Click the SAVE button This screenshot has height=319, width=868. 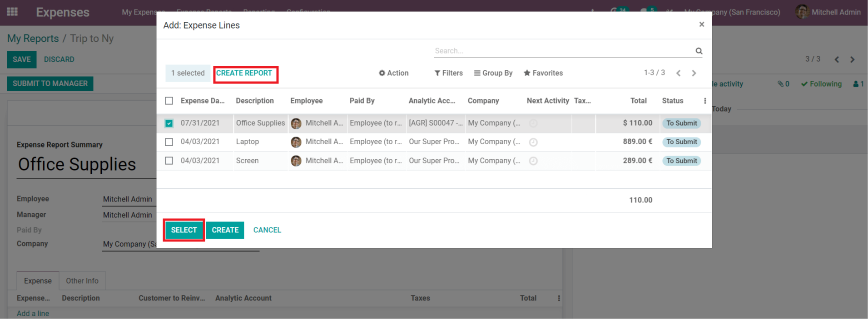point(22,59)
